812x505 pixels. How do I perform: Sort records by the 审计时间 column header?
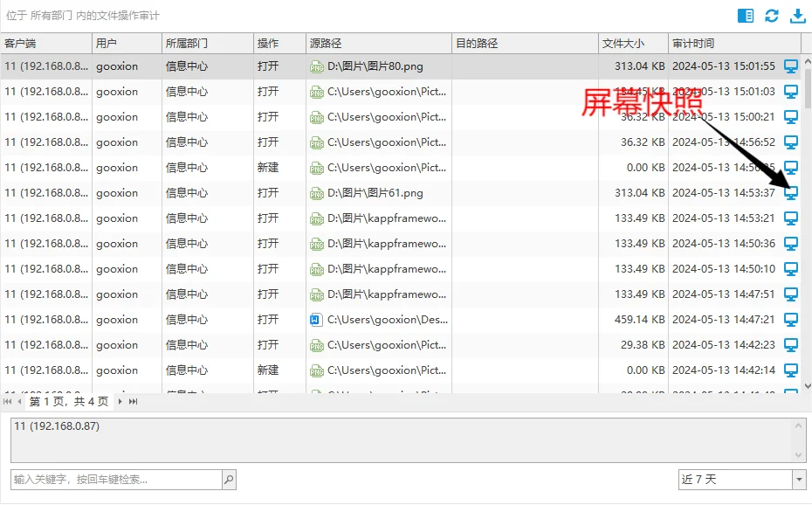pyautogui.click(x=692, y=42)
